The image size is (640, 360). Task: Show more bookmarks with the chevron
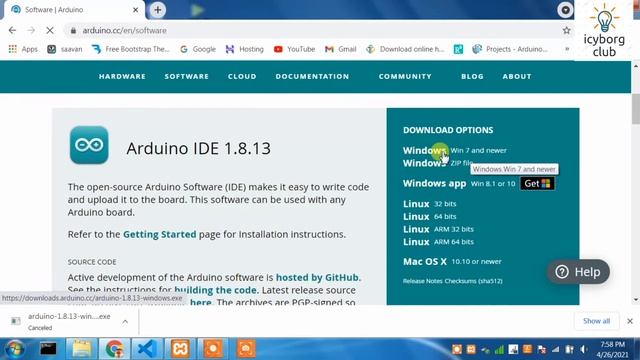567,49
